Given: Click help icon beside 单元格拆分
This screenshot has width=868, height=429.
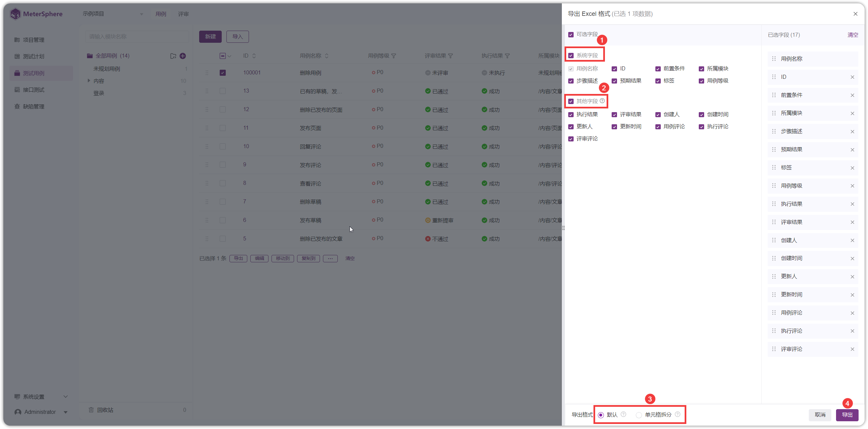Looking at the screenshot, I should click(678, 414).
